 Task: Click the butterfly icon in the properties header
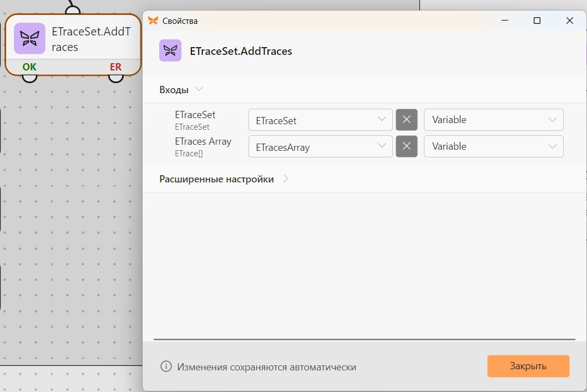(x=170, y=50)
